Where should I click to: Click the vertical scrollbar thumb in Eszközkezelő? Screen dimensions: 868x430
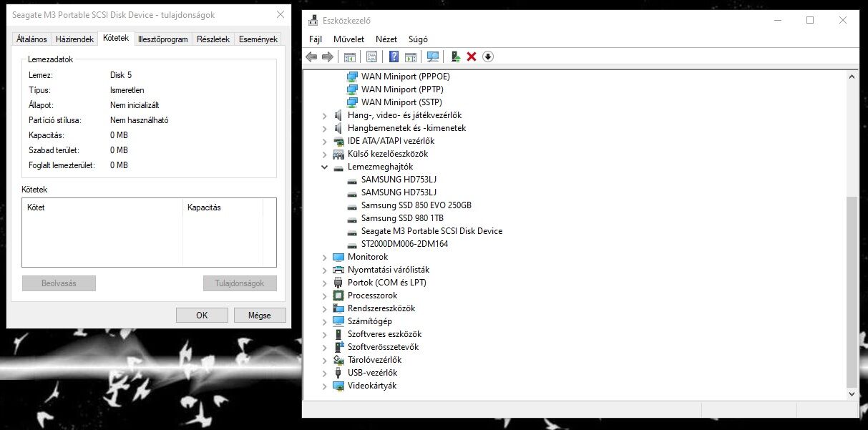tap(852, 291)
